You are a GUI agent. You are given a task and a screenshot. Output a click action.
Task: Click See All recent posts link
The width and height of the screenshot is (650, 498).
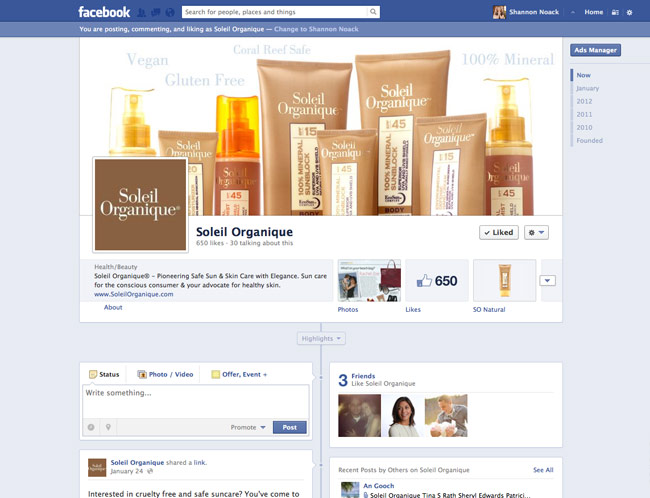(543, 470)
